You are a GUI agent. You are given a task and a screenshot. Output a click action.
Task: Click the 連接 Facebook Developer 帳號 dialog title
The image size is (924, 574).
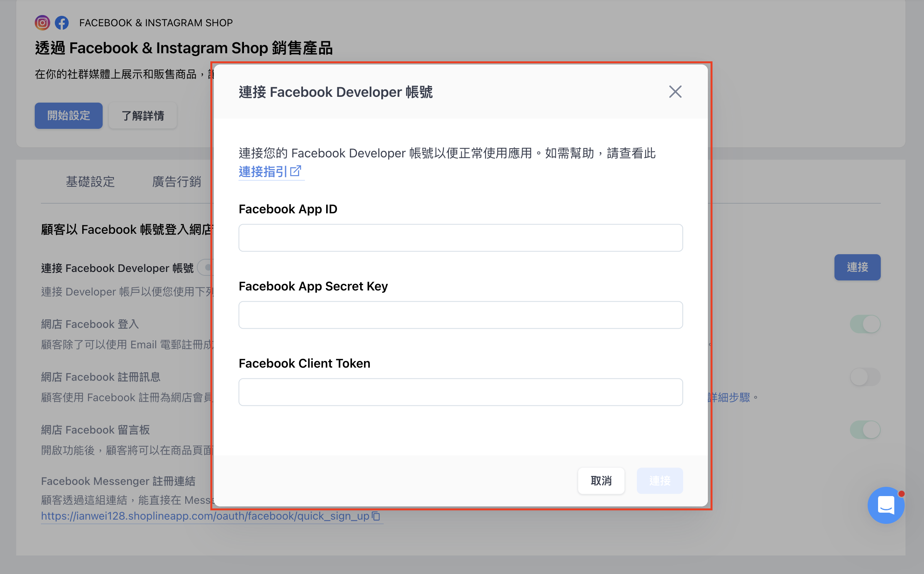point(336,92)
